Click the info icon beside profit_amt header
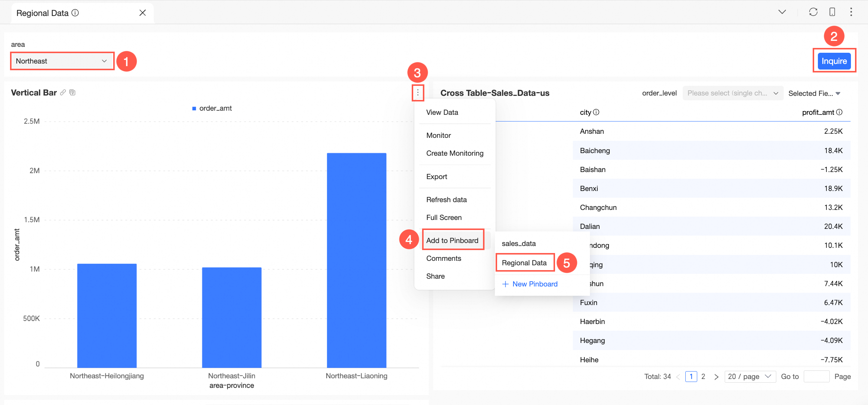The width and height of the screenshot is (868, 405). (839, 112)
